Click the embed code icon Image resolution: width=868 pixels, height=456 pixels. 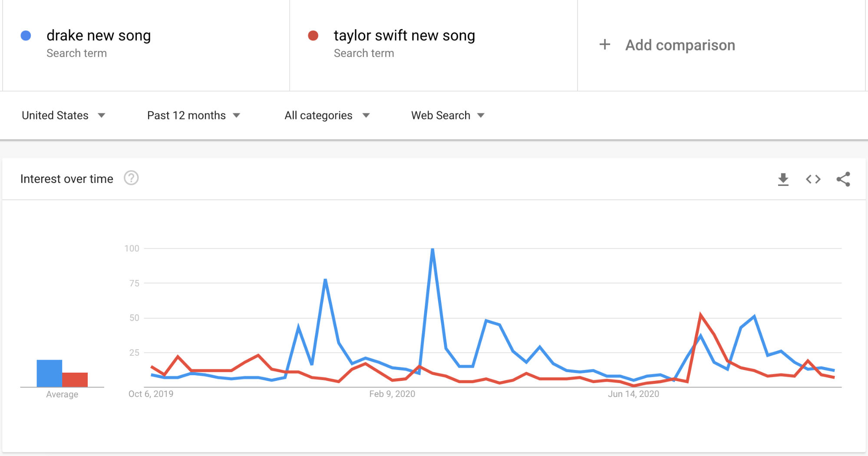(x=813, y=179)
